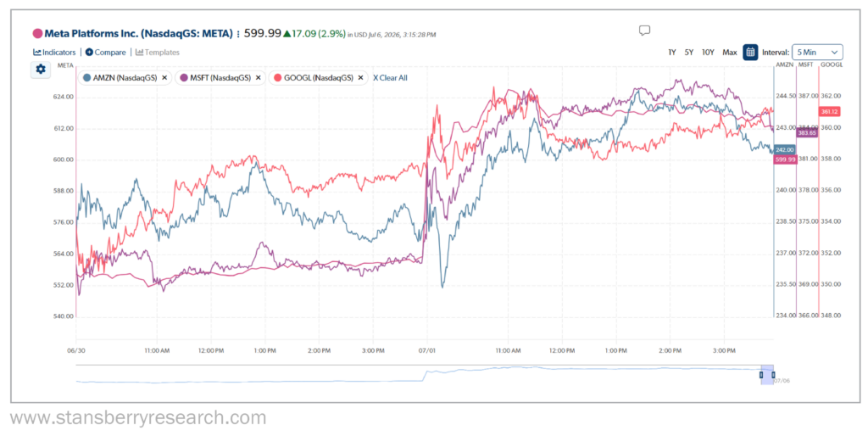Remove AMZN comparison with its X
This screenshot has height=436, width=868.
coord(164,78)
